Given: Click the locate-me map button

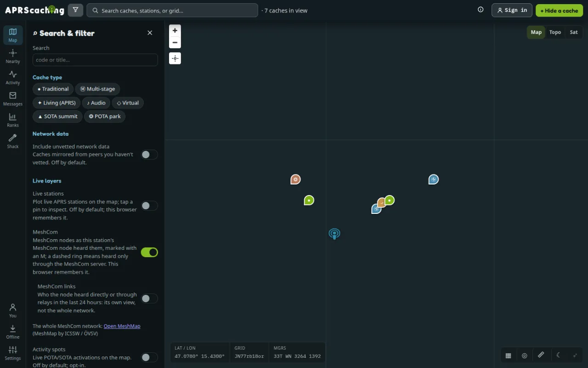Looking at the screenshot, I should pyautogui.click(x=175, y=58).
